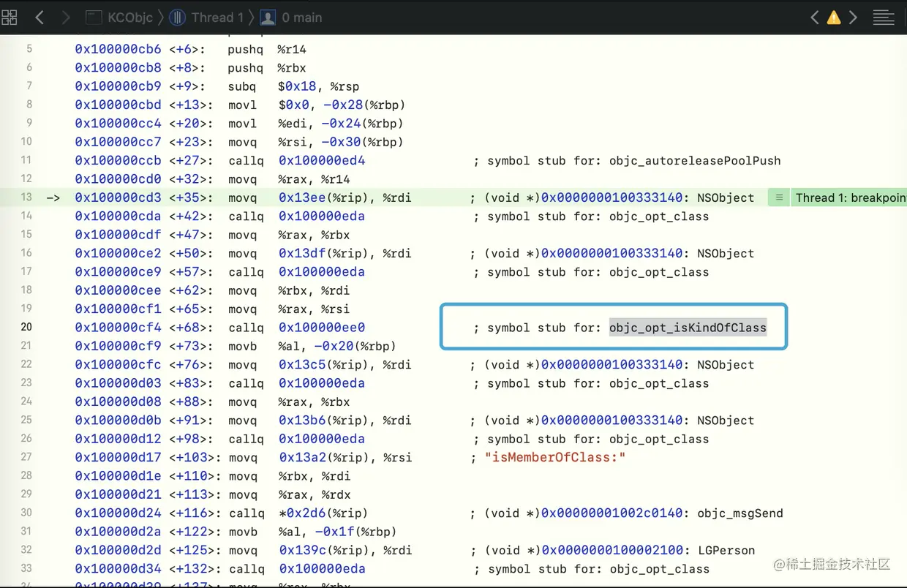Click the Thread 1 breakpoint annotation
Image resolution: width=907 pixels, height=588 pixels.
point(848,197)
